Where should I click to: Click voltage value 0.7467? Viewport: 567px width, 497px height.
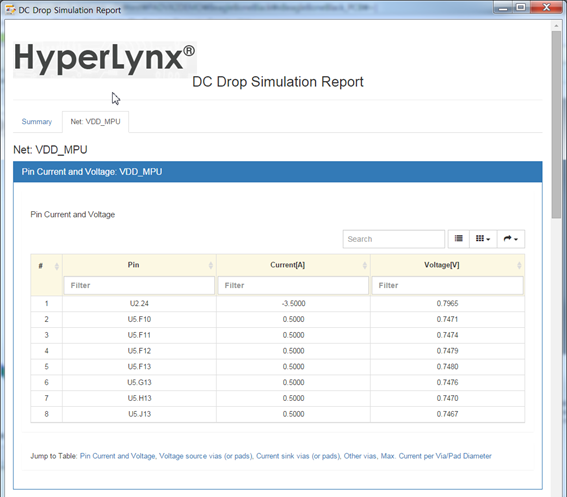(x=447, y=414)
